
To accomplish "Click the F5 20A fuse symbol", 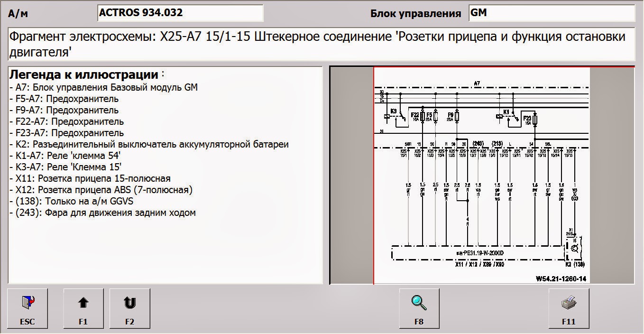I will point(436,117).
